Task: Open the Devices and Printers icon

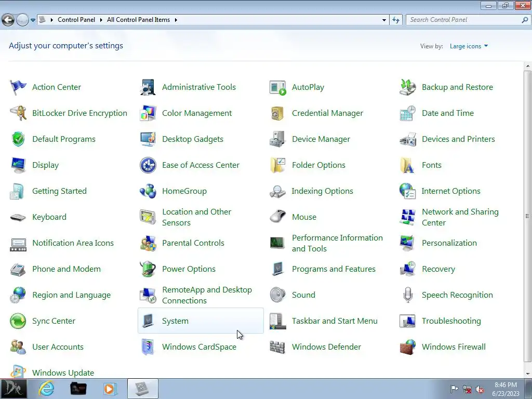Action: click(x=408, y=139)
